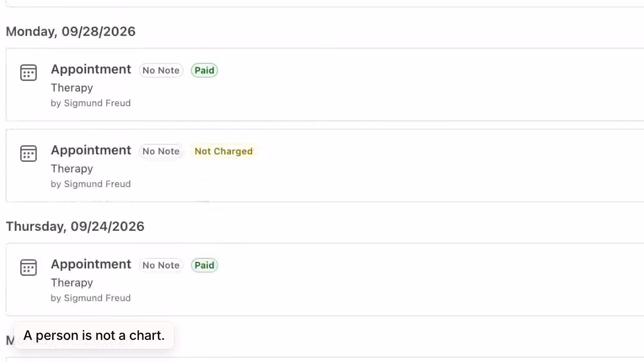Select Therapy label in Thursday's appointment
Screen dimensions: 644x362
click(72, 283)
